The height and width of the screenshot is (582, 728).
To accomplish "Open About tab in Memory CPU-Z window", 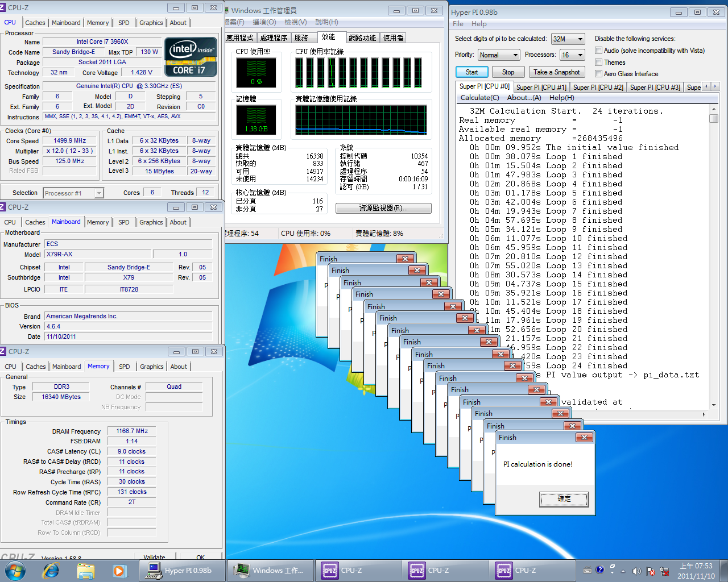I will (179, 367).
